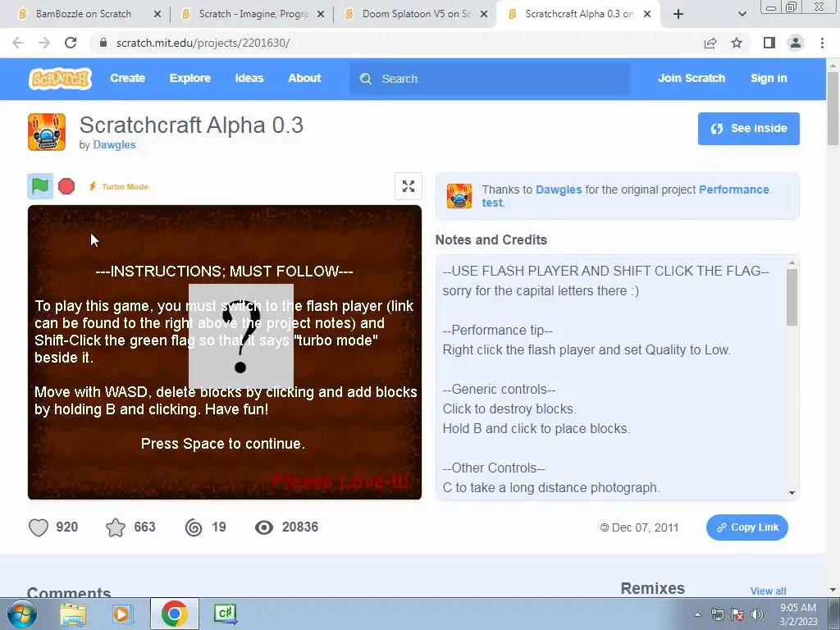
Task: Open author Dawgles profile link under title
Action: [114, 144]
